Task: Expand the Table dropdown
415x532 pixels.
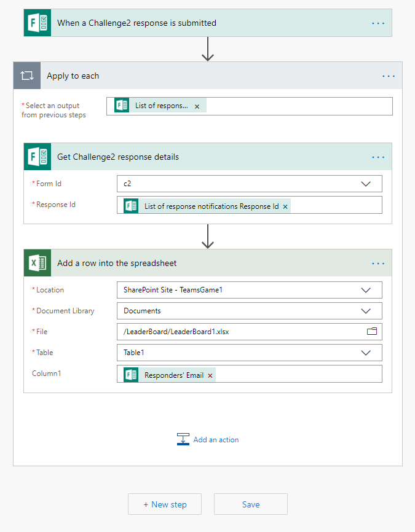Action: coord(366,353)
